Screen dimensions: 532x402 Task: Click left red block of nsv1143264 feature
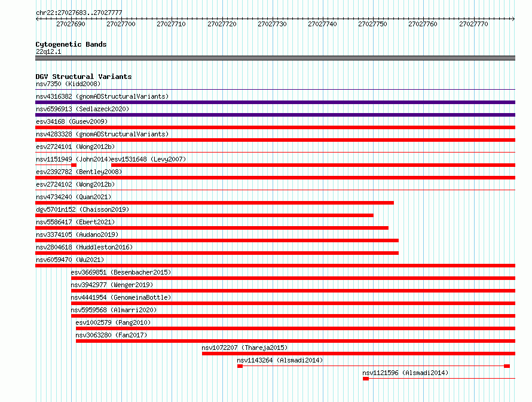pos(240,366)
